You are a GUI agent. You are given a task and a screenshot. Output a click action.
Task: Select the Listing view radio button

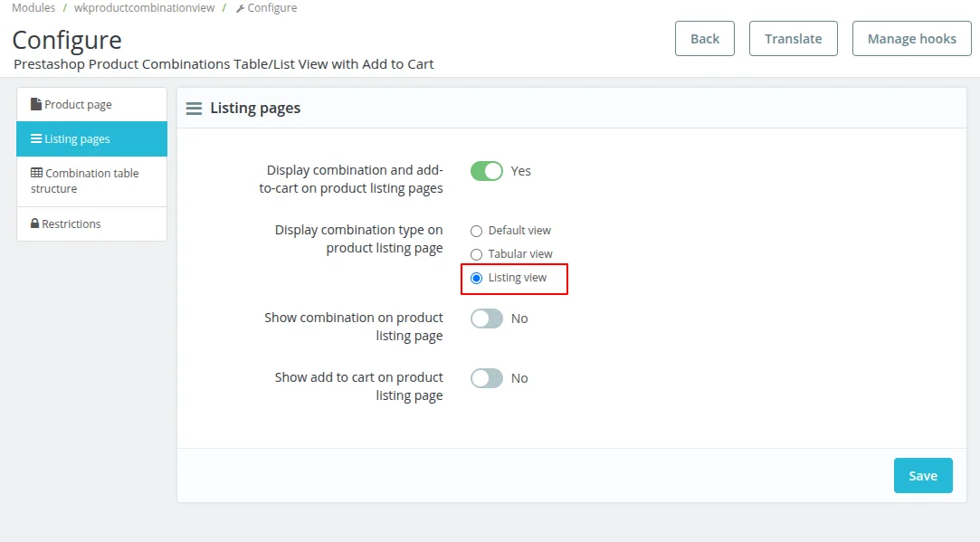pyautogui.click(x=477, y=278)
